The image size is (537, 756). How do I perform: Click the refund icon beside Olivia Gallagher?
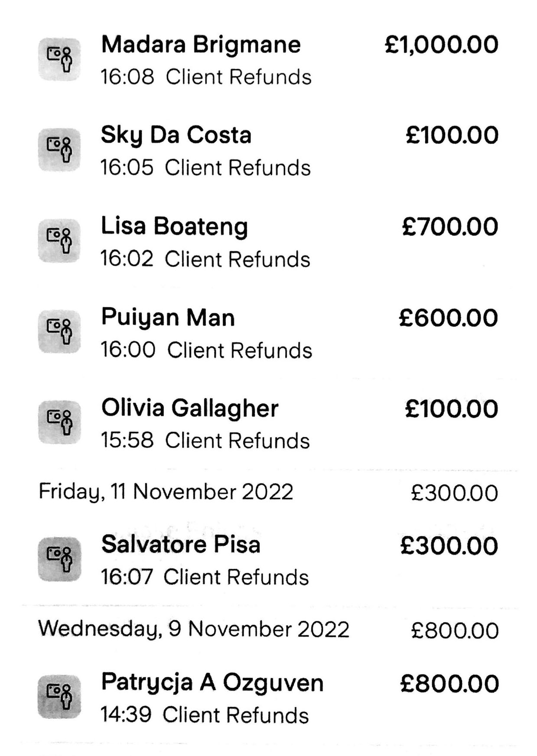(59, 422)
